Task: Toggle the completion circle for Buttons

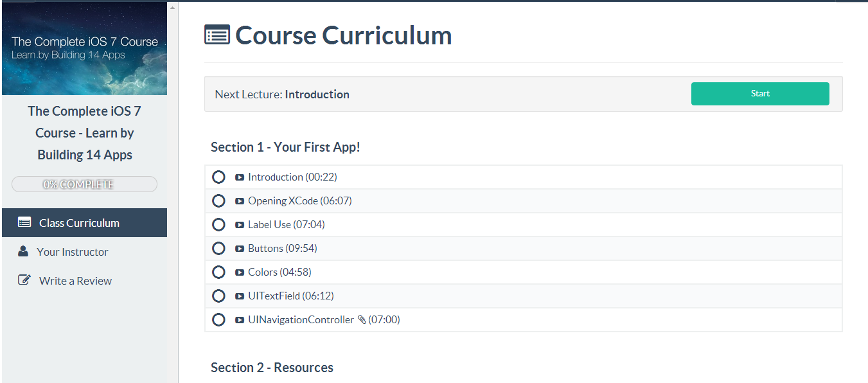Action: click(x=218, y=249)
